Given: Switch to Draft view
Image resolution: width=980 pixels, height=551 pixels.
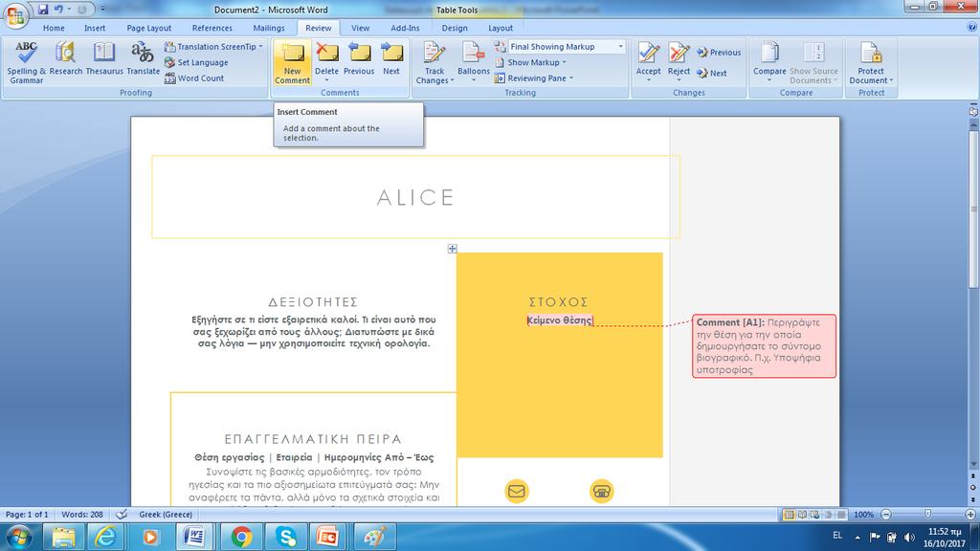Looking at the screenshot, I should point(841,515).
